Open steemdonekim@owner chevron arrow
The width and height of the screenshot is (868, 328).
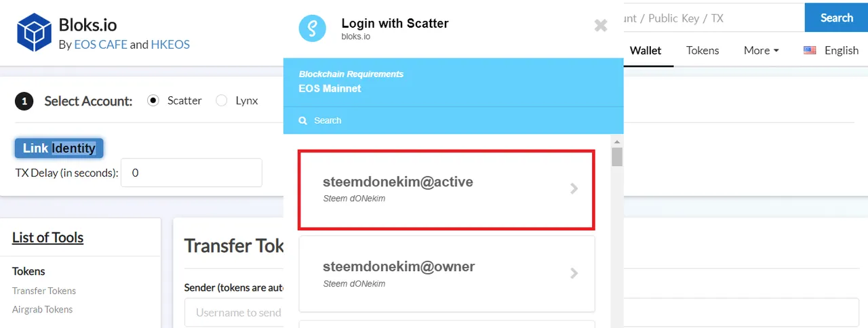tap(574, 274)
